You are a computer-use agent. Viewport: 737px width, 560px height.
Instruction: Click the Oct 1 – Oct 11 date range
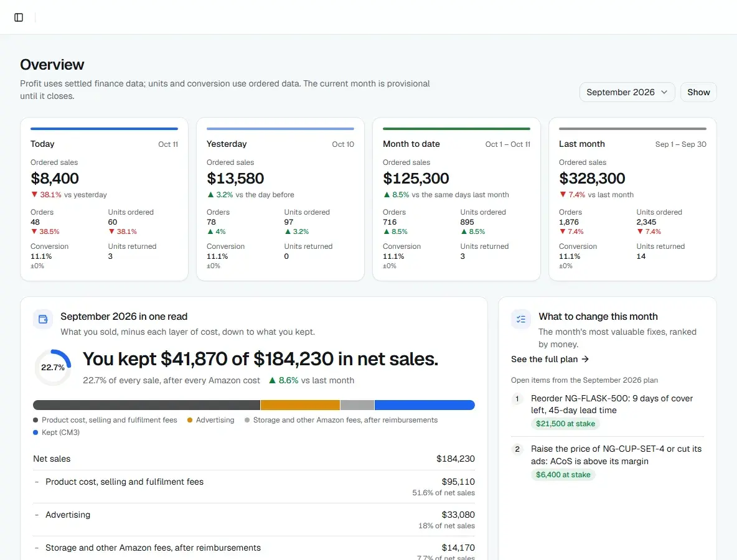tap(508, 144)
